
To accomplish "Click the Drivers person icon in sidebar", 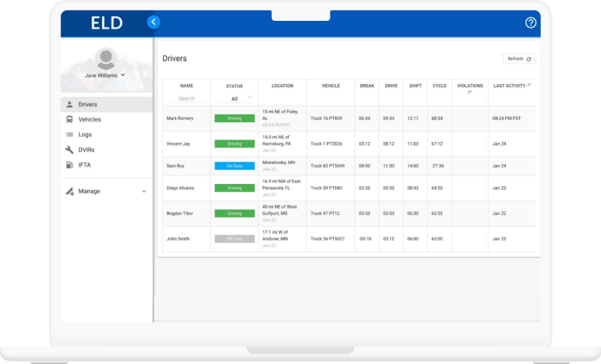I will click(69, 104).
